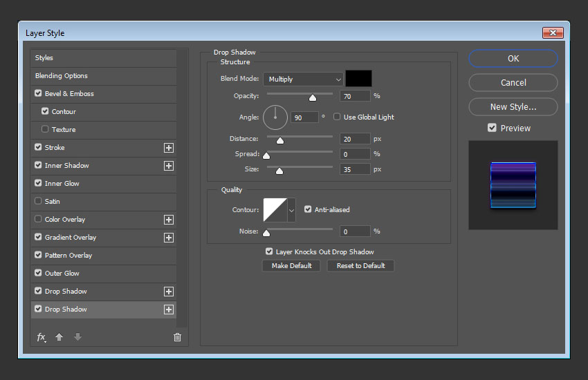Add another Stroke with its plus icon
This screenshot has height=380, width=588.
click(169, 148)
